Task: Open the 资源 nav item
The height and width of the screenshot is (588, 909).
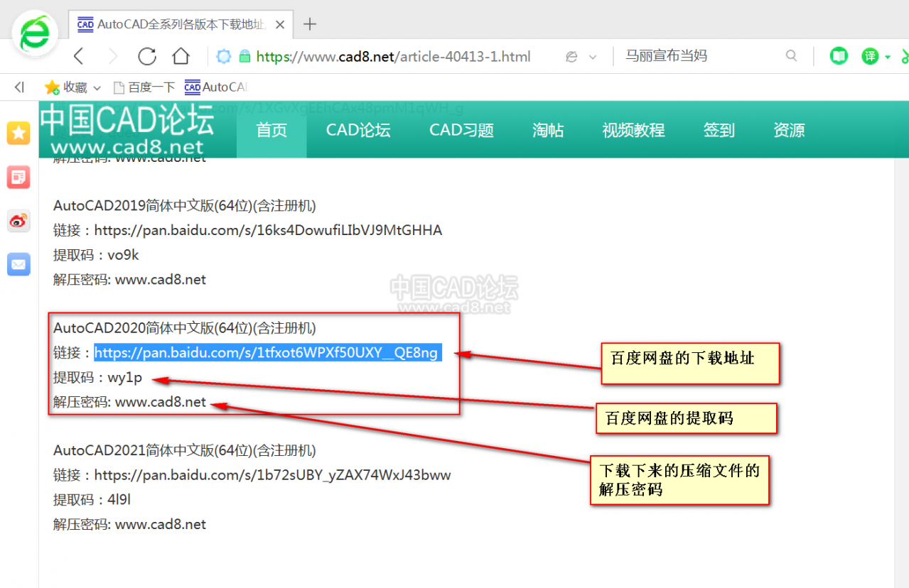Action: (789, 130)
